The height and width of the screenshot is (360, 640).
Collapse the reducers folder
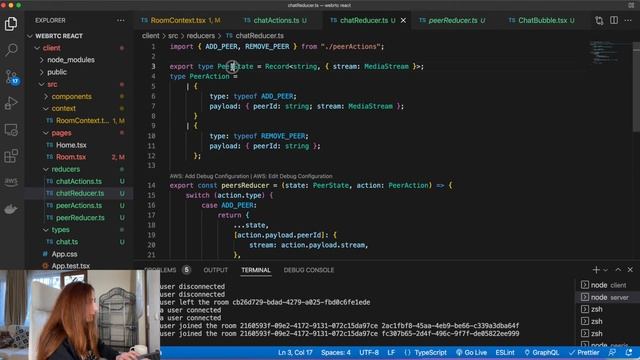[x=65, y=169]
